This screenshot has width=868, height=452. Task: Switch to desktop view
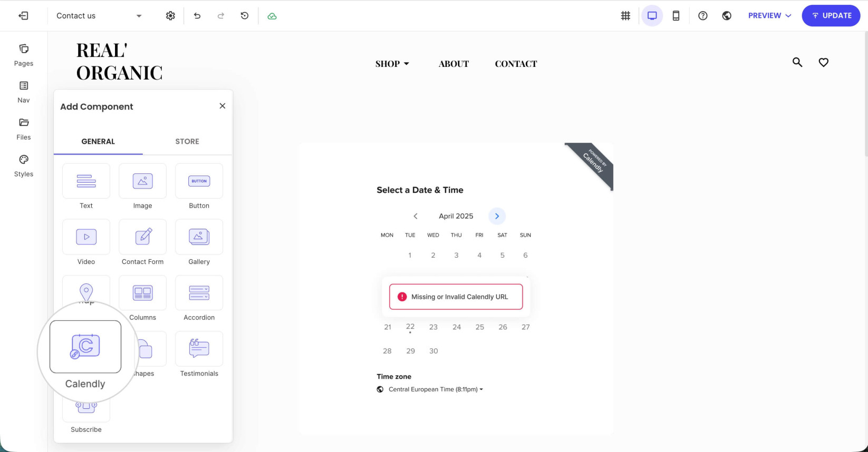[652, 16]
